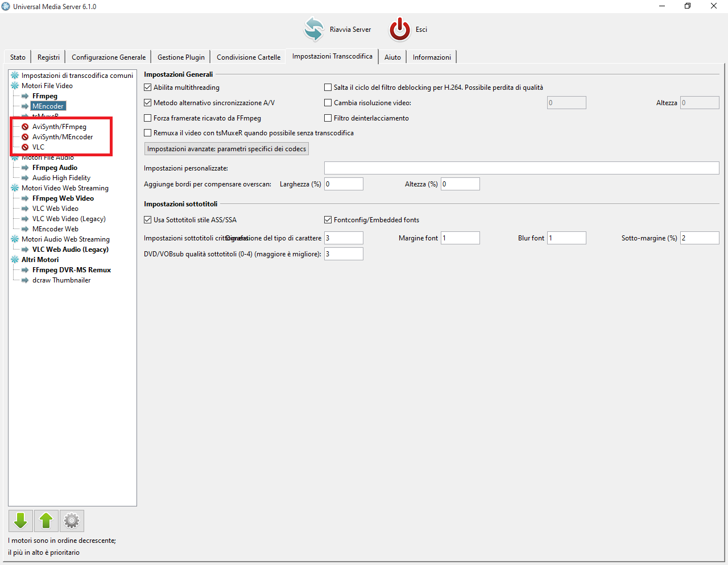
Task: Enable Remuxa il video con tsMuxeR
Action: 148,133
